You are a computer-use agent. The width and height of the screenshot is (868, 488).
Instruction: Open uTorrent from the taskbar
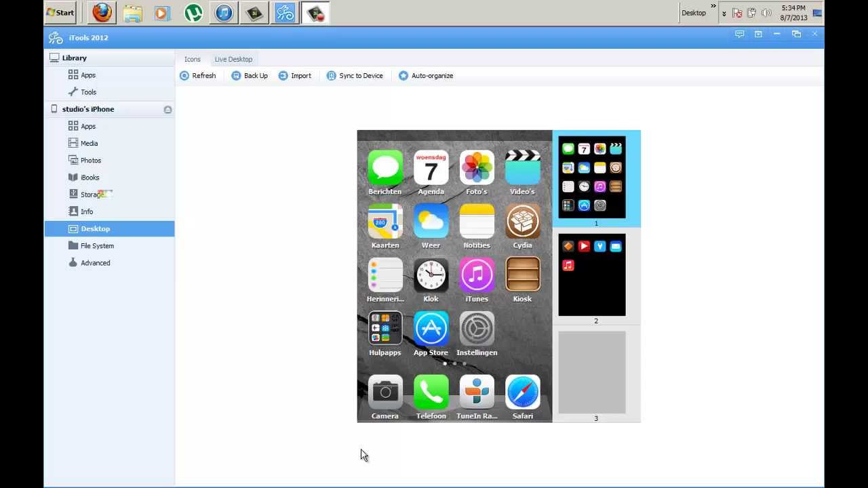coord(193,12)
